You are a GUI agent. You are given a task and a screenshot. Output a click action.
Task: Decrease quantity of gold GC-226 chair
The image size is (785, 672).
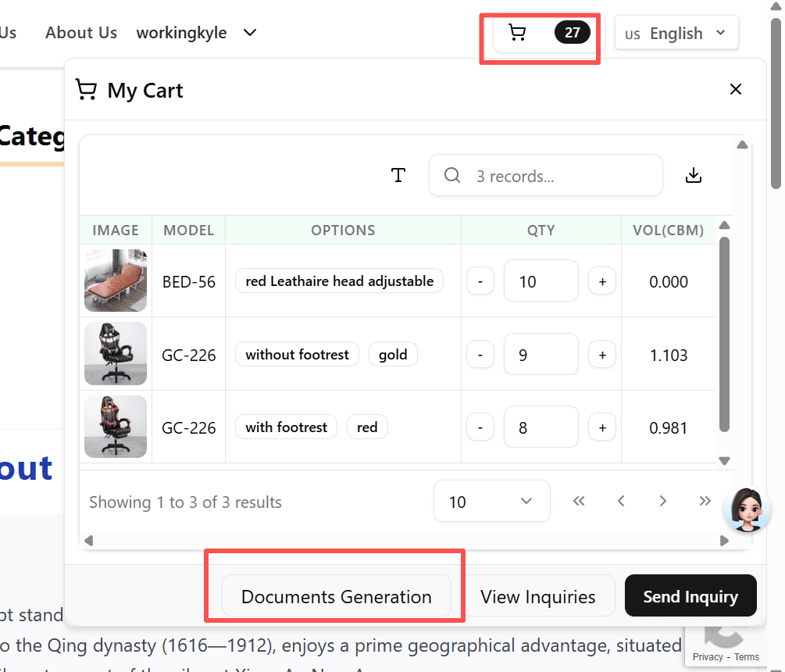(480, 355)
